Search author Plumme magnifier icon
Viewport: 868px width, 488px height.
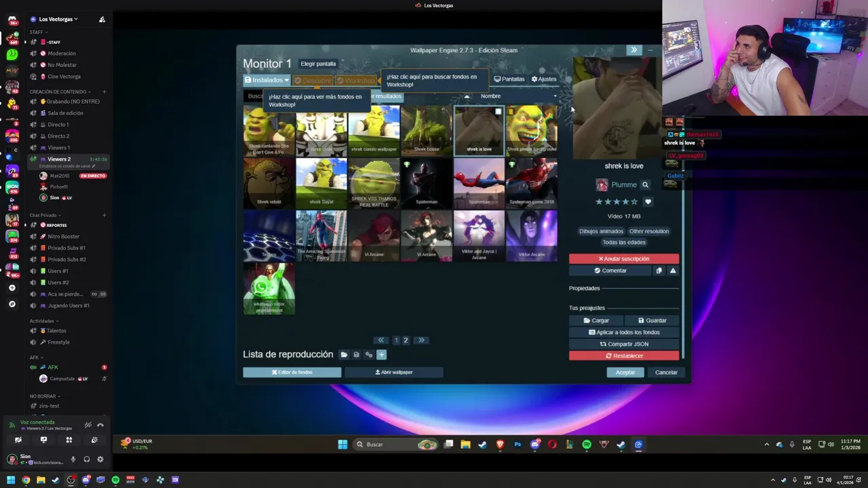[x=645, y=184]
